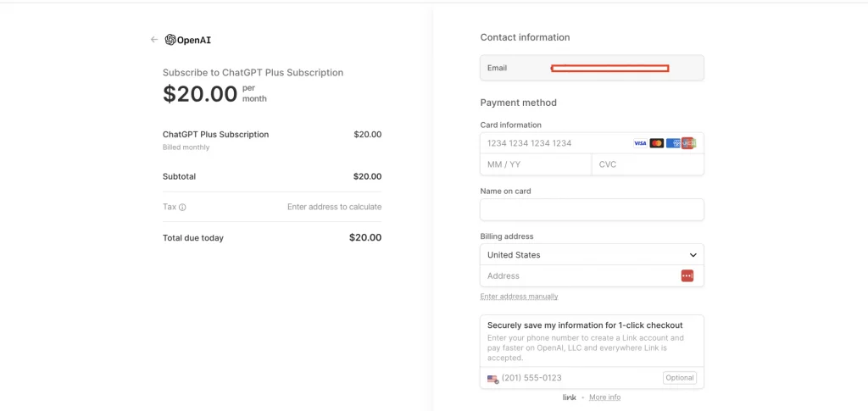The image size is (868, 411).
Task: Click the large $20.00 price
Action: click(x=200, y=94)
